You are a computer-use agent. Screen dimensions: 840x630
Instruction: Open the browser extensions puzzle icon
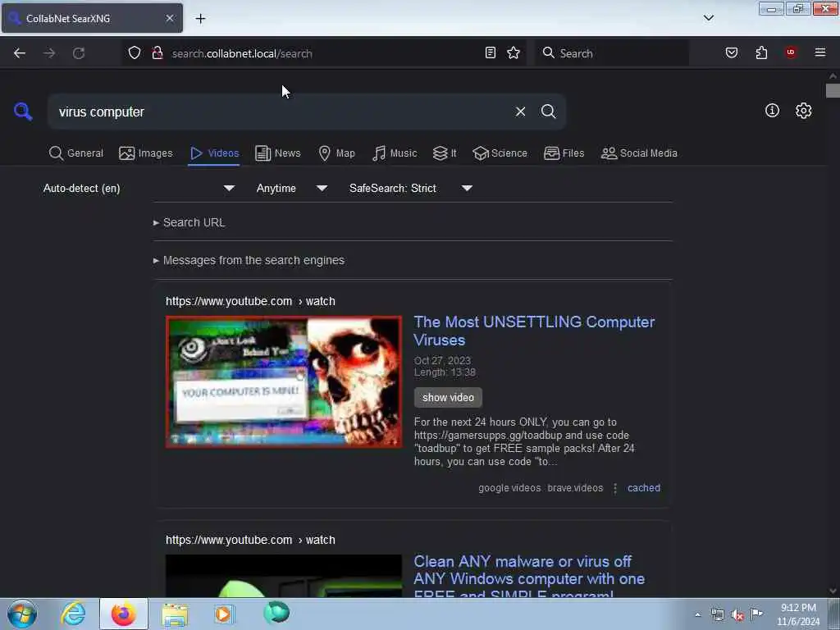[x=761, y=52]
